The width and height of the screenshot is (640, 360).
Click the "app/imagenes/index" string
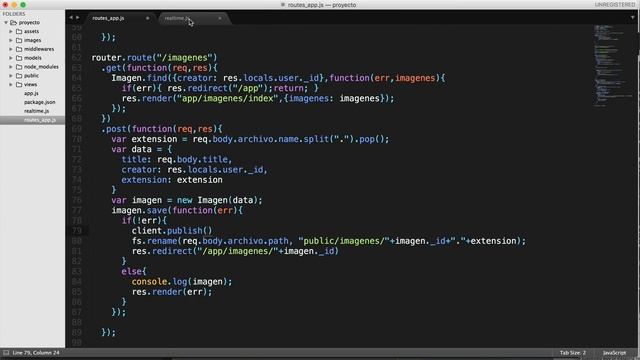(x=228, y=98)
